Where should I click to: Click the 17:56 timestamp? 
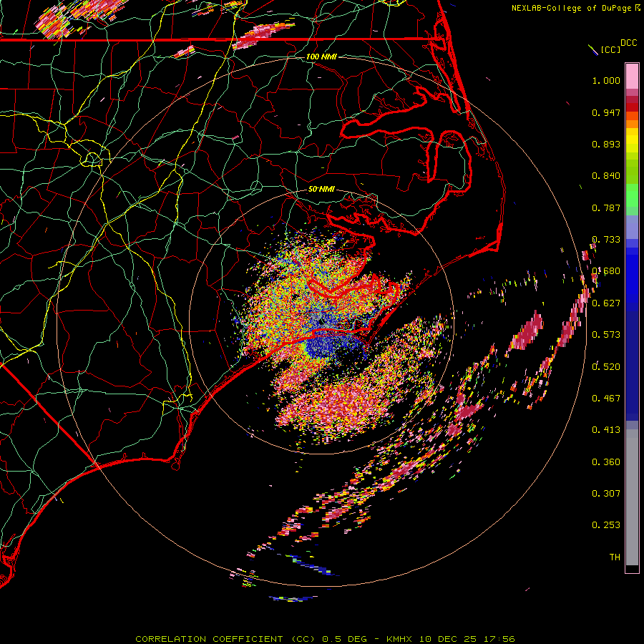(x=499, y=639)
